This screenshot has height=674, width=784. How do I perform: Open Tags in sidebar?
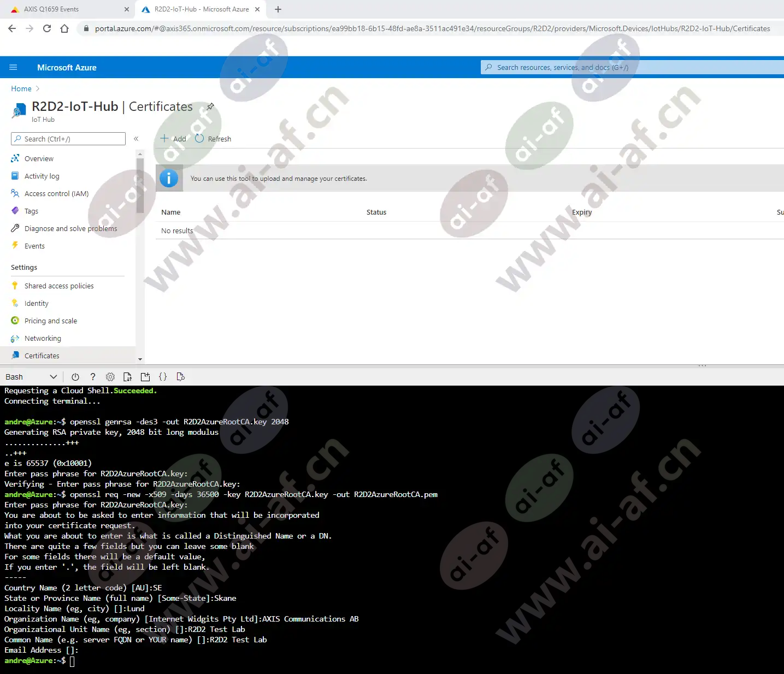31,211
